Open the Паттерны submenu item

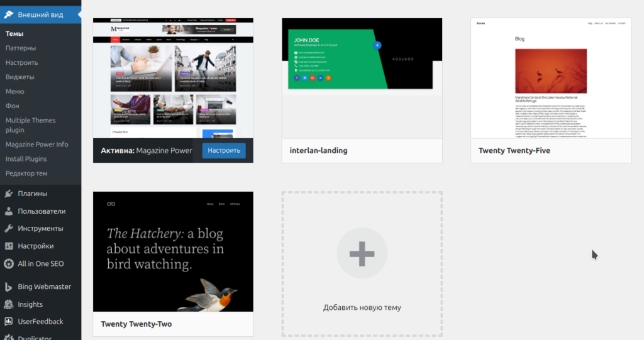pos(21,48)
